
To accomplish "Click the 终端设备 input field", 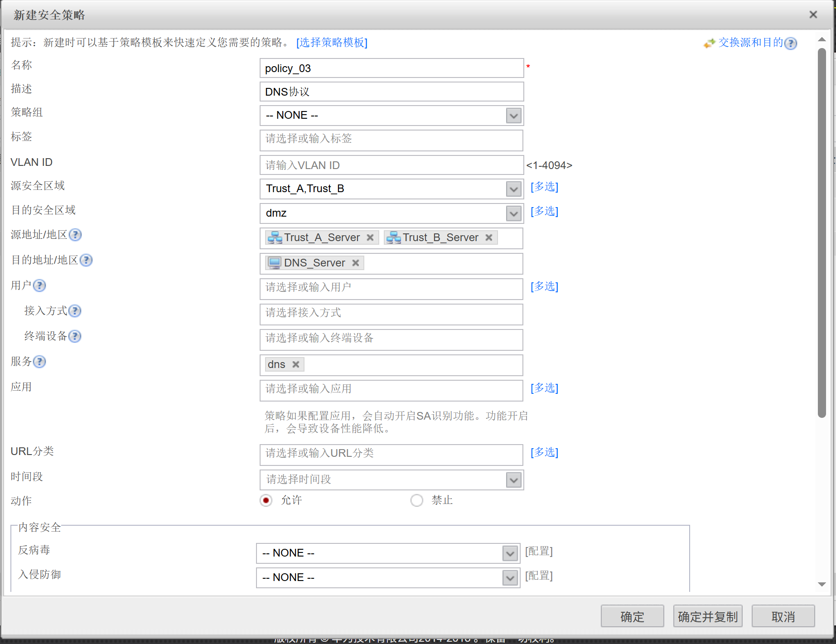I will point(391,340).
